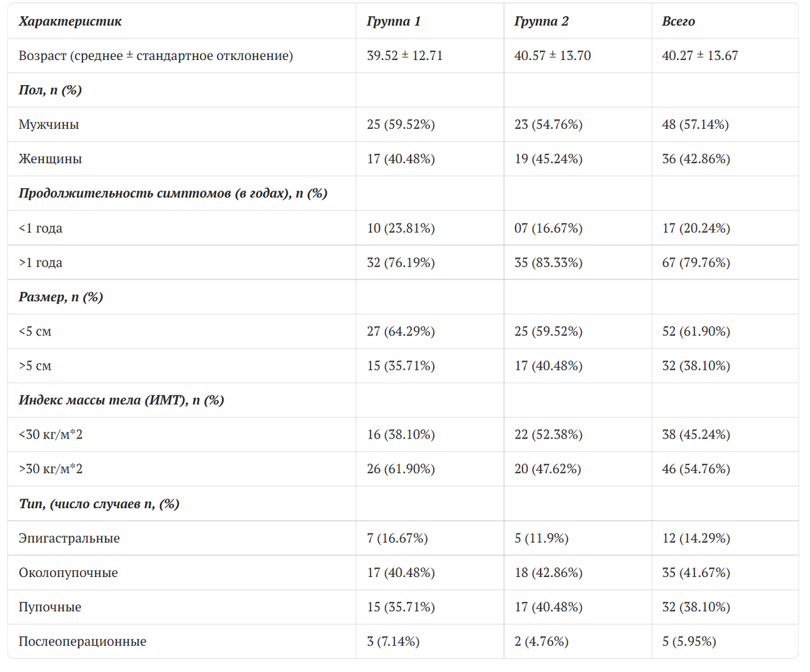Select the "Пол, n (%)" section heading
Viewport: 810px width, 672px height.
[51, 90]
